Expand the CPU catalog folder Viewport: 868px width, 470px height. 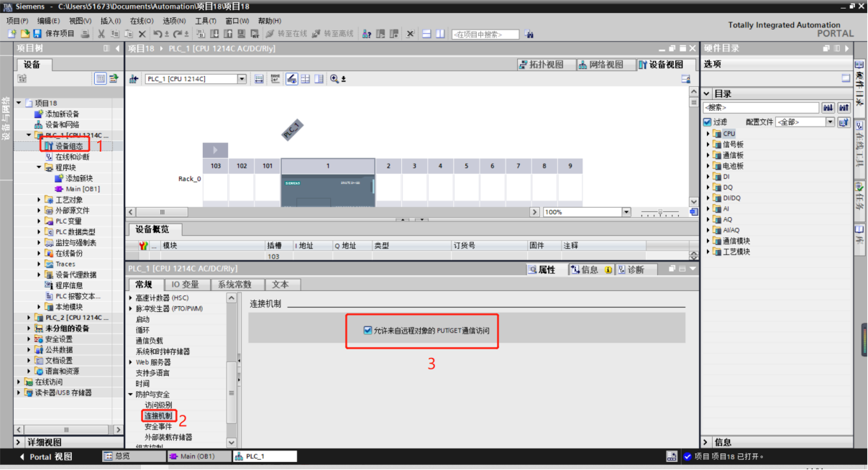click(x=708, y=134)
